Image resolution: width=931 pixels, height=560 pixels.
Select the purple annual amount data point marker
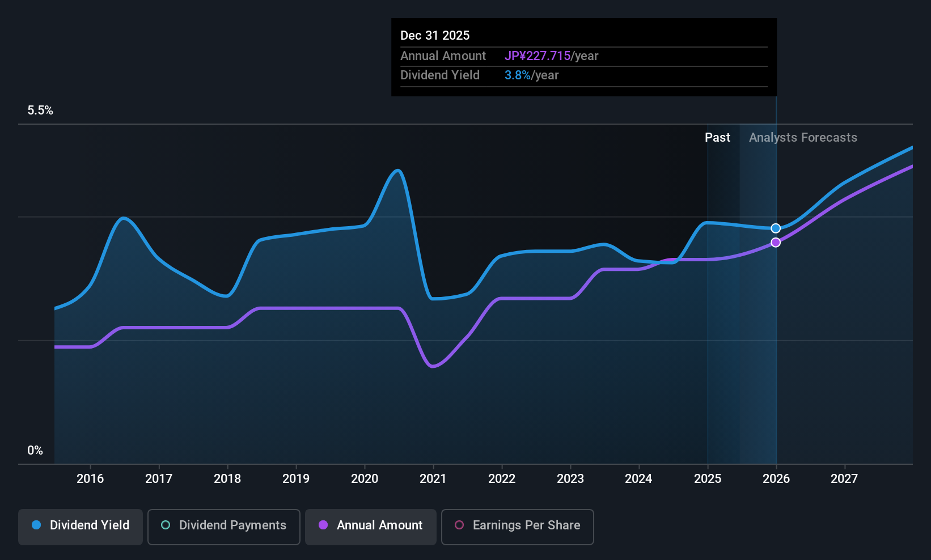point(776,243)
